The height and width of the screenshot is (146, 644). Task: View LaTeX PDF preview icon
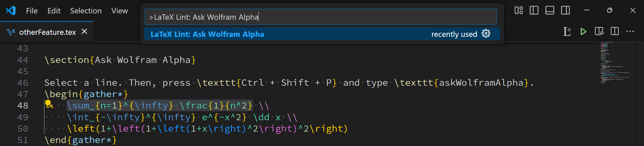[x=599, y=31]
